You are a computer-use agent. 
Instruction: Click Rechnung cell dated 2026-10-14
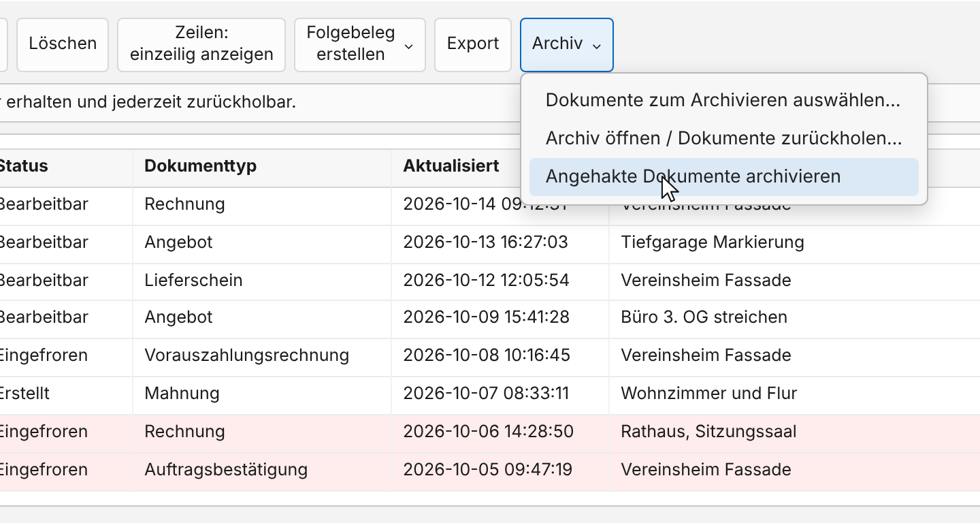[262, 205]
